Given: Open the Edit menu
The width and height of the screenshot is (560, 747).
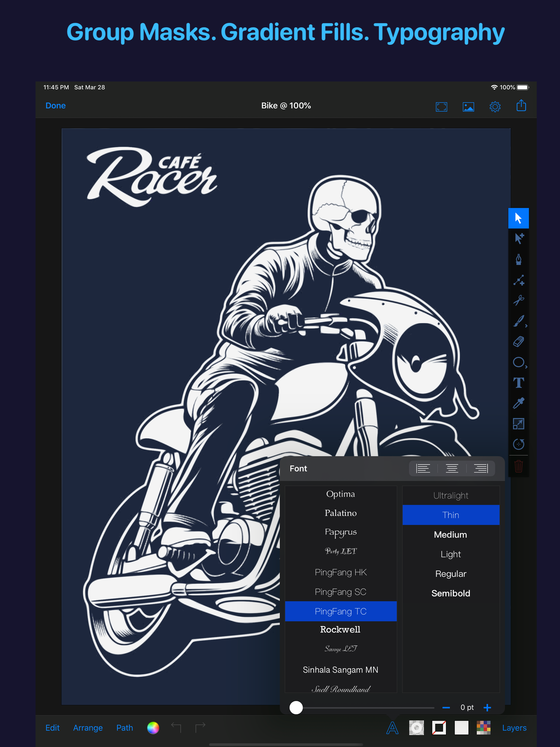Looking at the screenshot, I should (x=52, y=728).
